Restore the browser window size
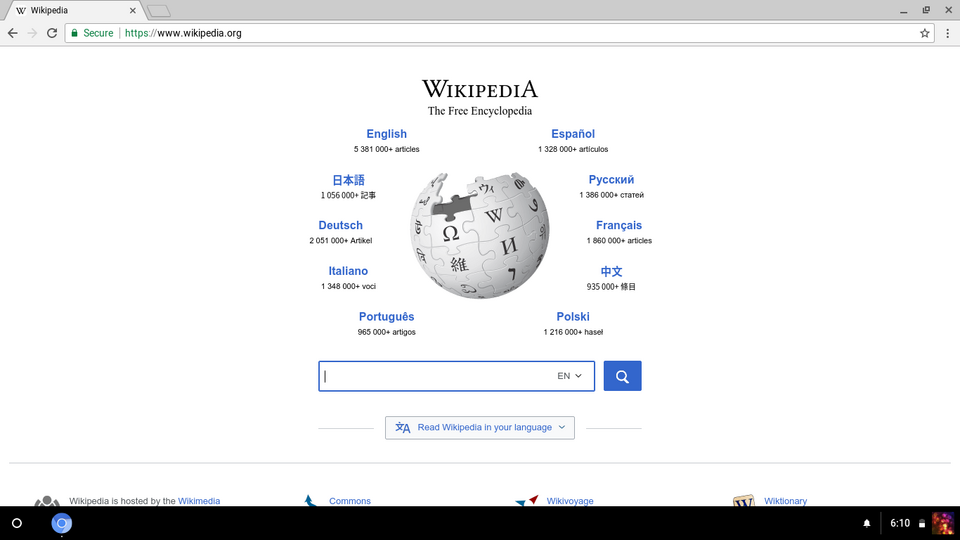960x540 pixels. 926,10
